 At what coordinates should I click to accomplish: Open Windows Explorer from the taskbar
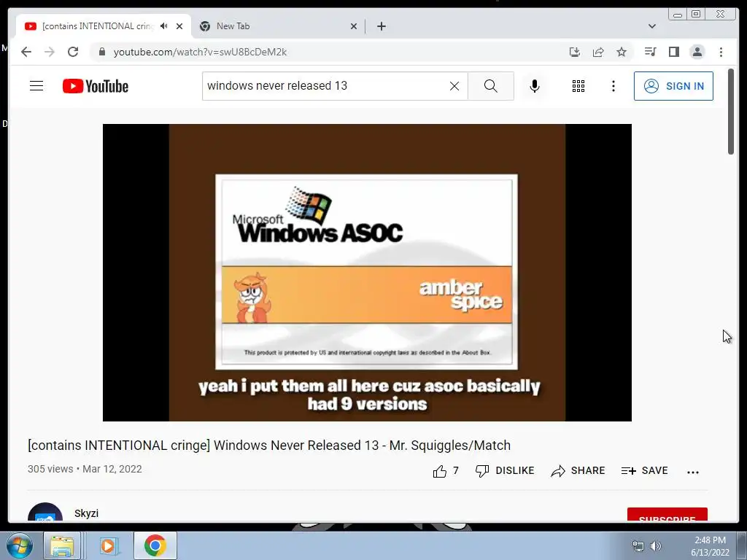pyautogui.click(x=62, y=545)
